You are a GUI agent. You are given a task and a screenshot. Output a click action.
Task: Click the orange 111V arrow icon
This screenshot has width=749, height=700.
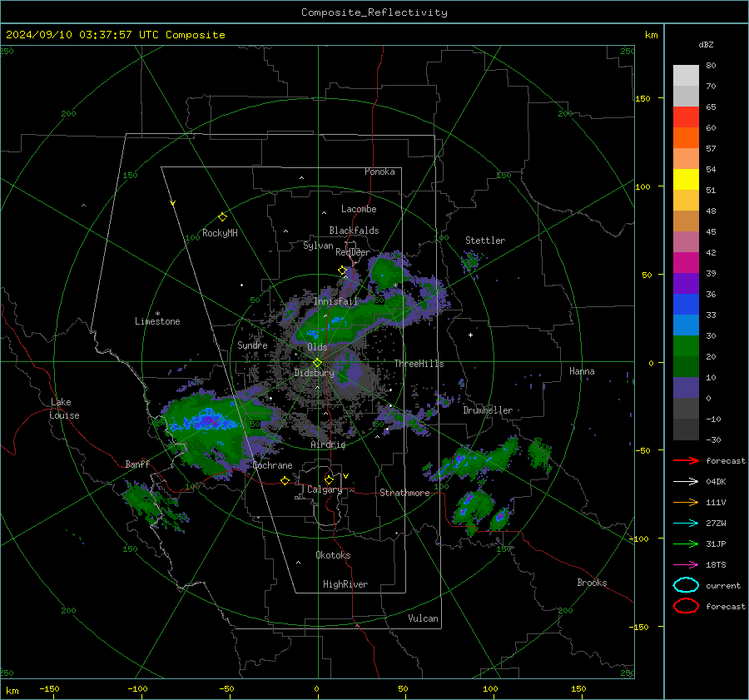pyautogui.click(x=686, y=502)
